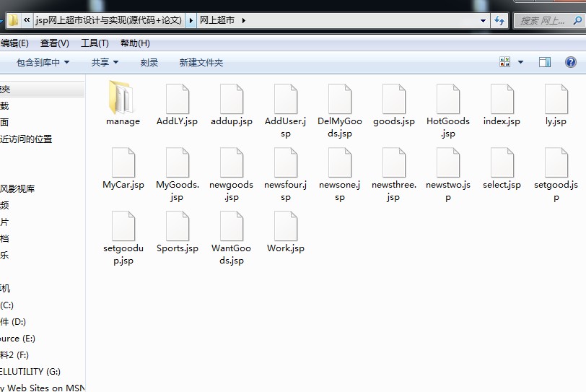Image resolution: width=586 pixels, height=392 pixels.
Task: Focus the search 网上... input field
Action: click(x=542, y=20)
